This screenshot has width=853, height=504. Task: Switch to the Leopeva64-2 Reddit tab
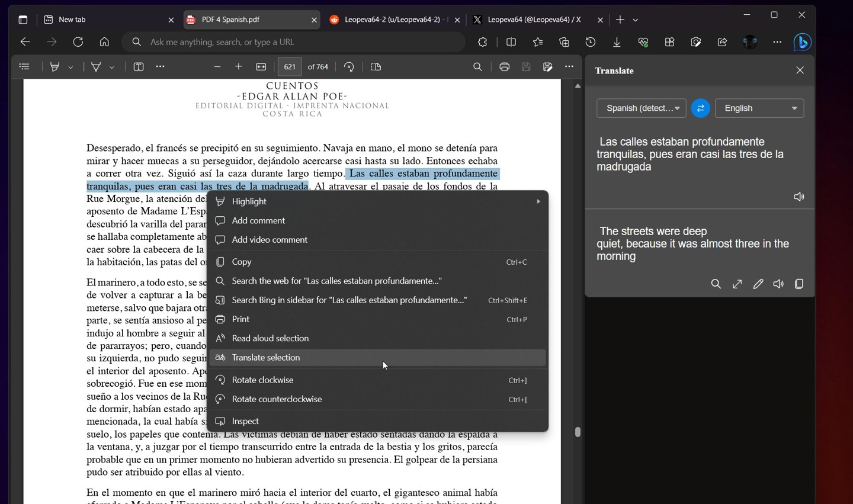[394, 20]
